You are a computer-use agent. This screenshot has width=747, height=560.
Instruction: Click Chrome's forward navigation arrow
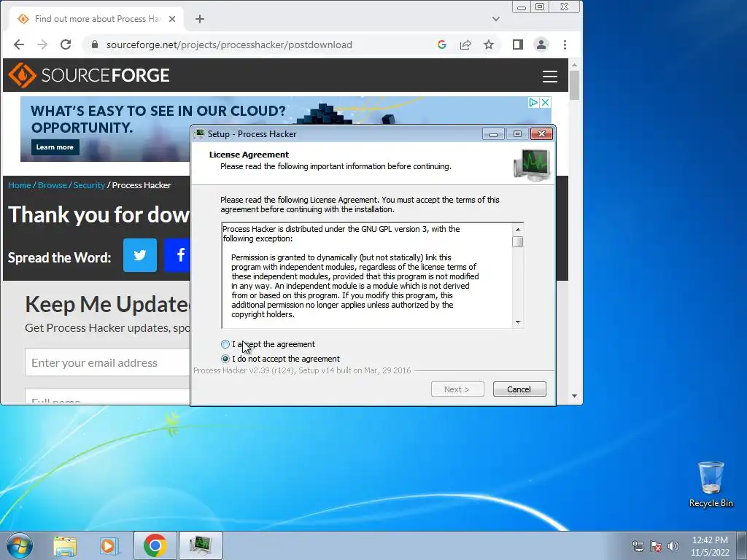(x=42, y=44)
